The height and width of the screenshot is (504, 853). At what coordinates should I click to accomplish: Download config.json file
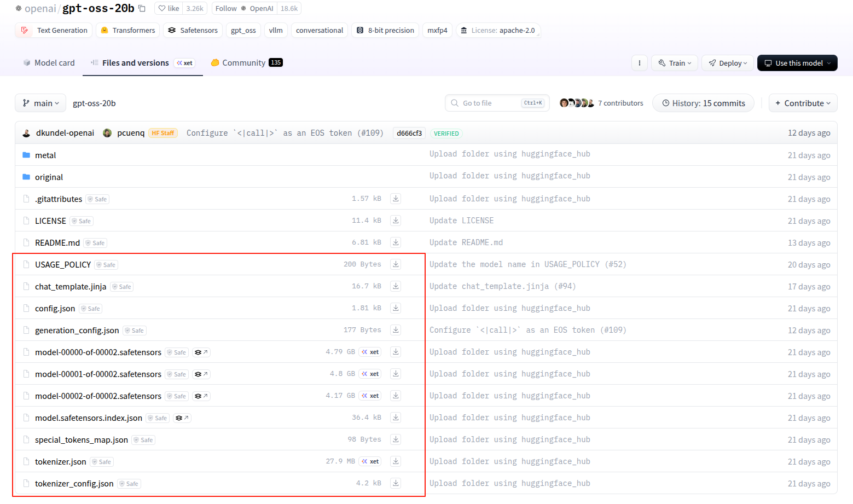[x=396, y=308]
